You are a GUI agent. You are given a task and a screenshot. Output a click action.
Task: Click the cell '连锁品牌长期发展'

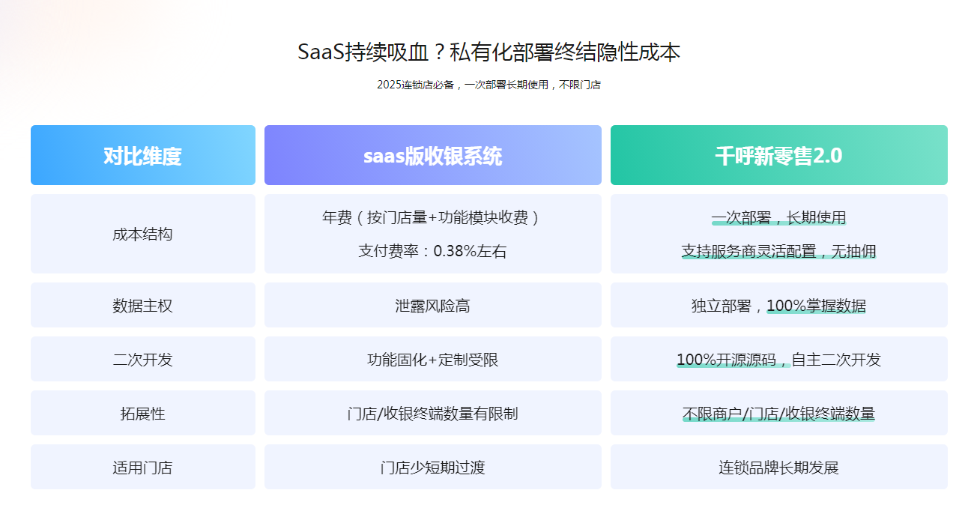(x=779, y=467)
